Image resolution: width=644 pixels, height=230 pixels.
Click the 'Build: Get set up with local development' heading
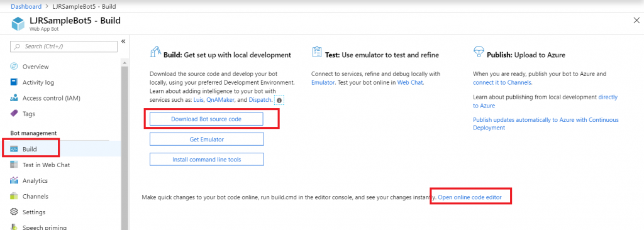(227, 55)
